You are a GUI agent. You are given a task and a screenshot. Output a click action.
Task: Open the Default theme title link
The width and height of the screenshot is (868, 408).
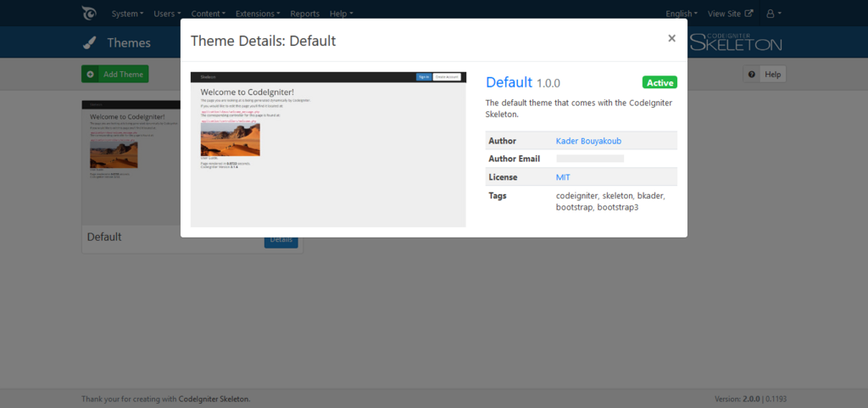pos(509,82)
